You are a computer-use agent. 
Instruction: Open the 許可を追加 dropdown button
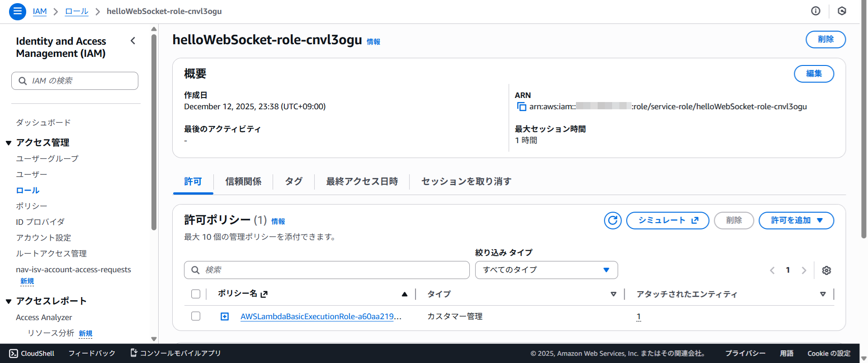pyautogui.click(x=796, y=220)
